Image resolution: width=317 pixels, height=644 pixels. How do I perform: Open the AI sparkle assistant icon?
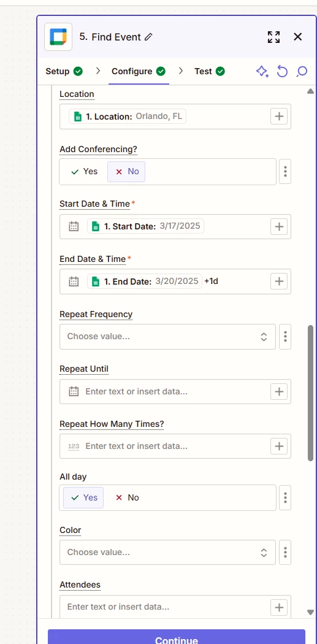click(262, 72)
